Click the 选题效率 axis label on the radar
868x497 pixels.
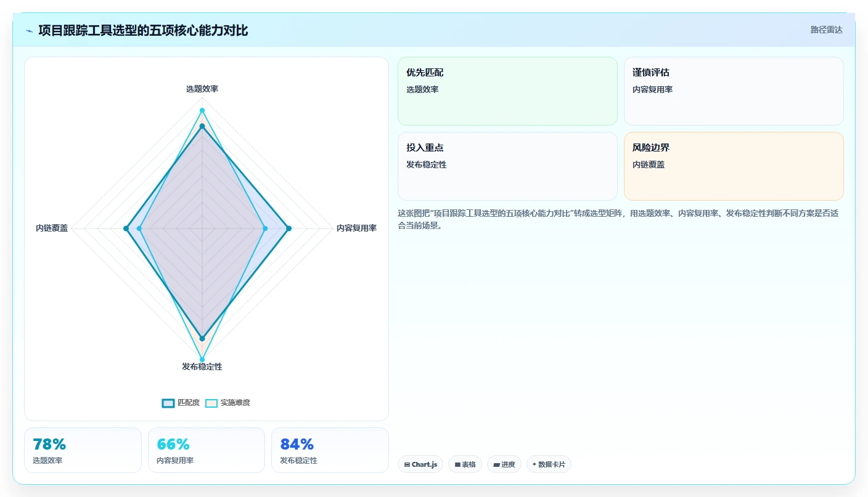point(202,89)
